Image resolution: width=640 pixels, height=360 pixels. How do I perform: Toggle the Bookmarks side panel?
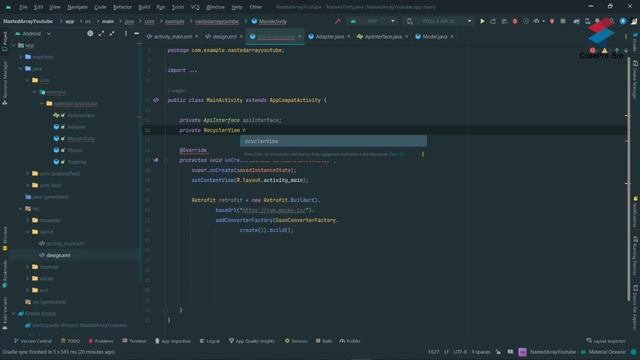5,274
